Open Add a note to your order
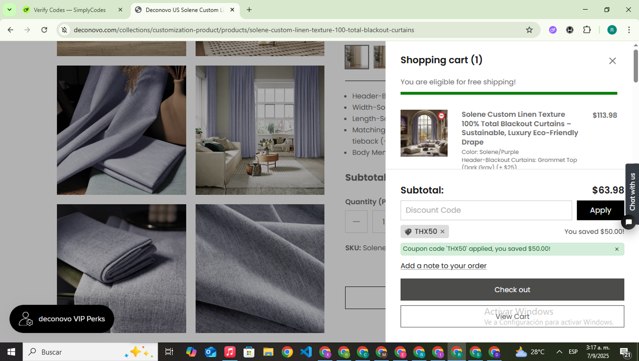 (443, 266)
